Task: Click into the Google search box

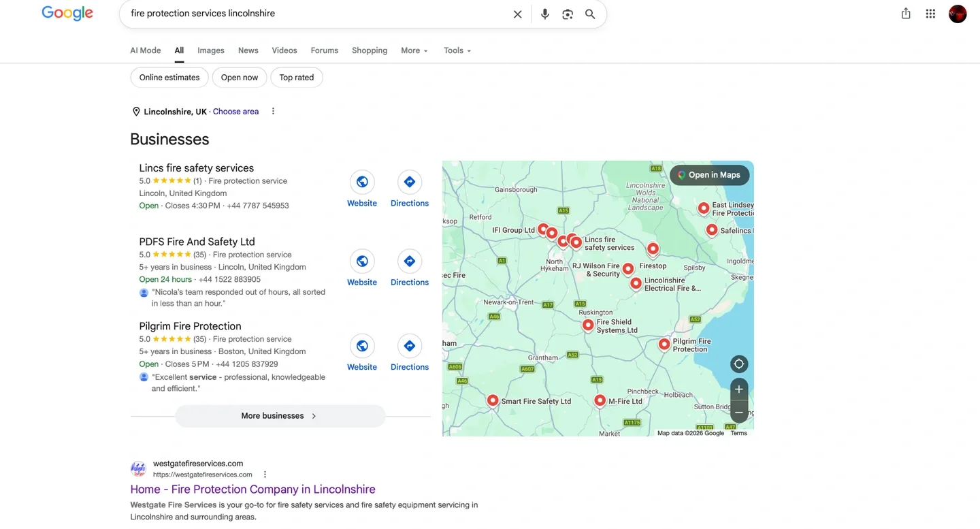Action: click(316, 14)
